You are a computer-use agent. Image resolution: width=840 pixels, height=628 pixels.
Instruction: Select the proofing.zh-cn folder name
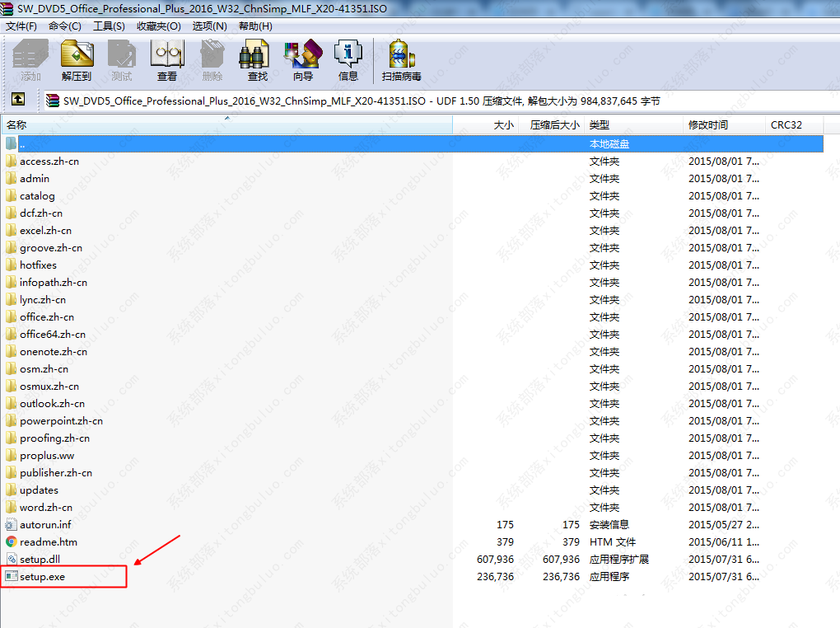(x=54, y=438)
